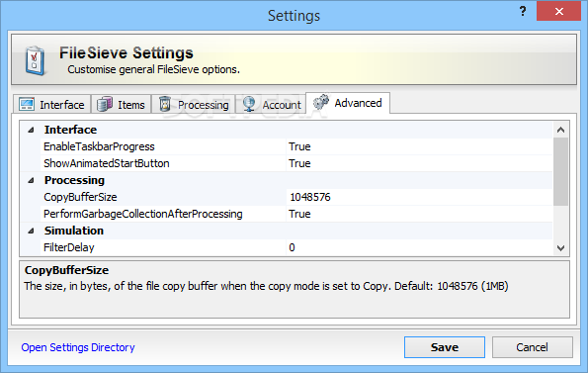
Task: Open the Account tab
Action: [x=271, y=104]
